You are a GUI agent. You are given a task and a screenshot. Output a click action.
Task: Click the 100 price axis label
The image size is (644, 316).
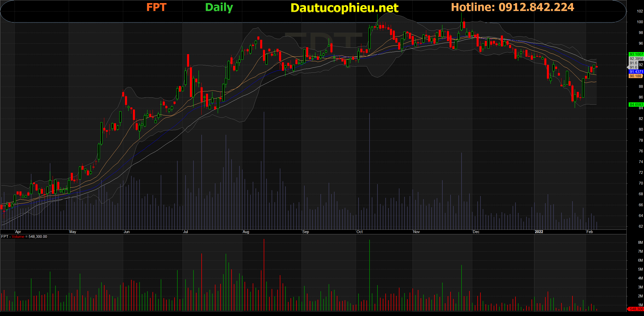[640, 22]
